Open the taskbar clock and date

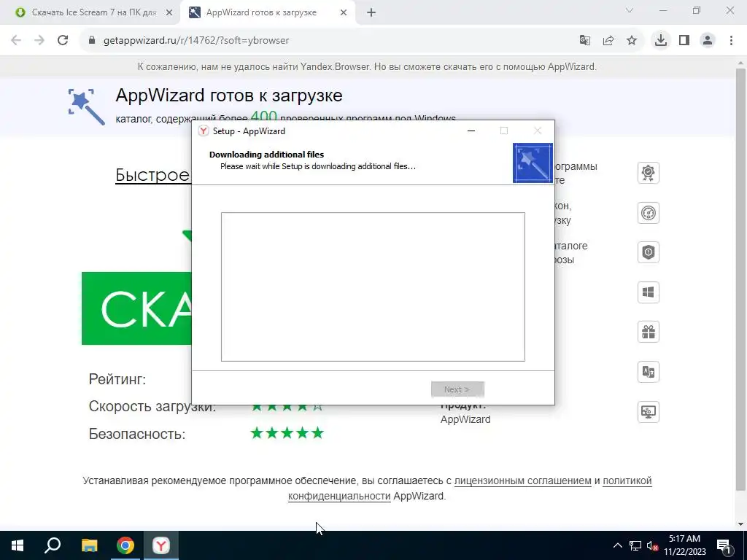[x=684, y=545]
